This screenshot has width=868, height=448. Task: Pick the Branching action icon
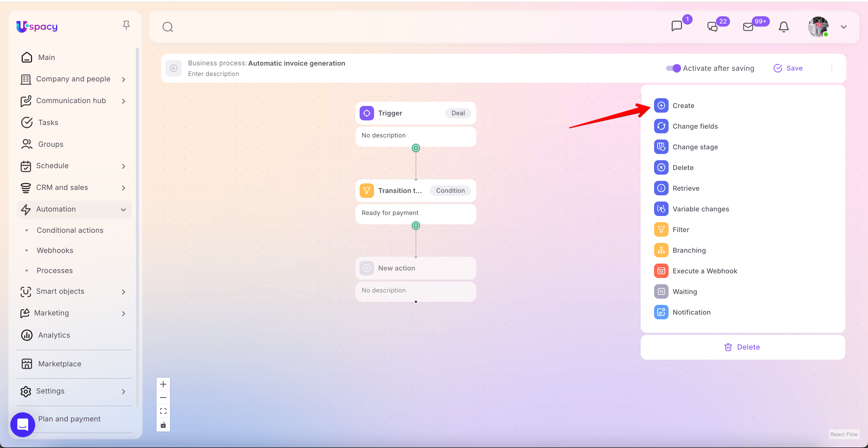tap(661, 250)
